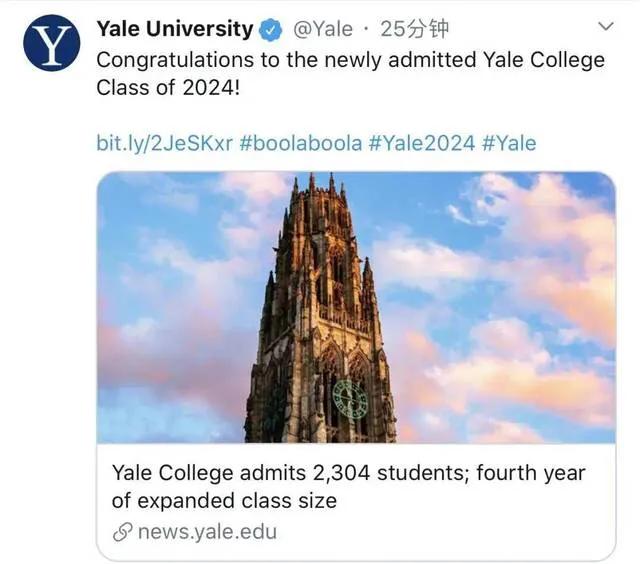This screenshot has height=564, width=640.
Task: Open the Yale profile avatar logo
Action: point(50,43)
